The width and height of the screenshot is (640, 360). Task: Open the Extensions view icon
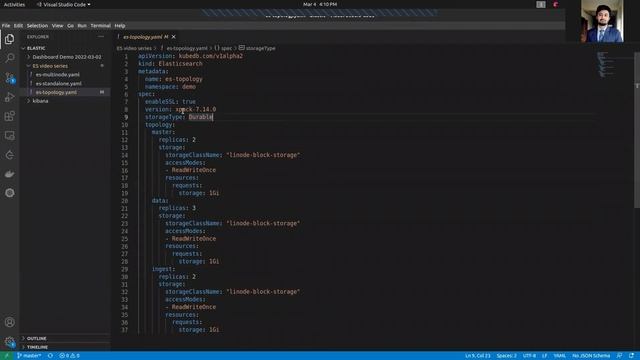pos(9,116)
